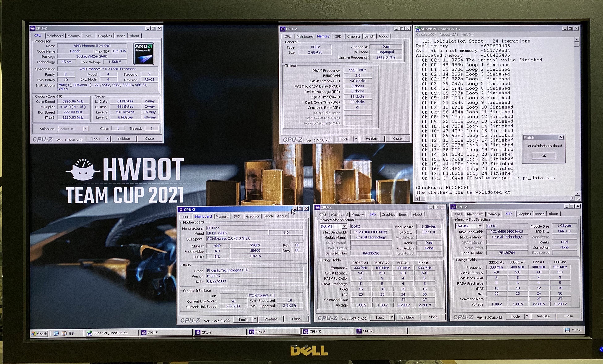Open the Super PI window title bar icon
The height and width of the screenshot is (364, 603).
pyautogui.click(x=417, y=29)
